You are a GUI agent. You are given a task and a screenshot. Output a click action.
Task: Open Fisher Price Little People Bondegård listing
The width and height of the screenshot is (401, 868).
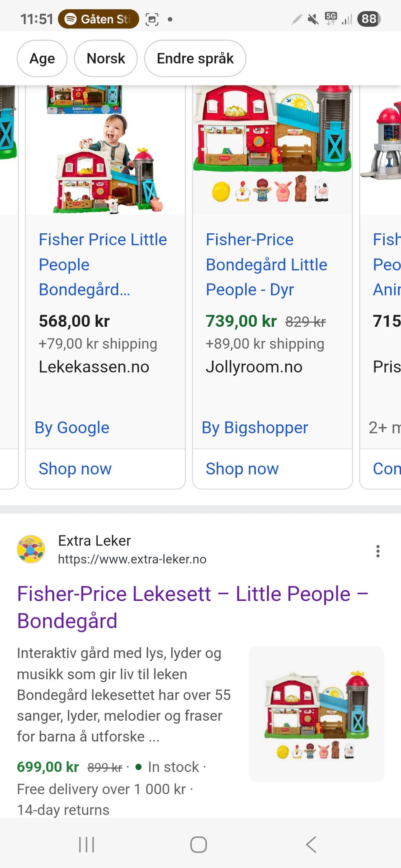pos(103,264)
